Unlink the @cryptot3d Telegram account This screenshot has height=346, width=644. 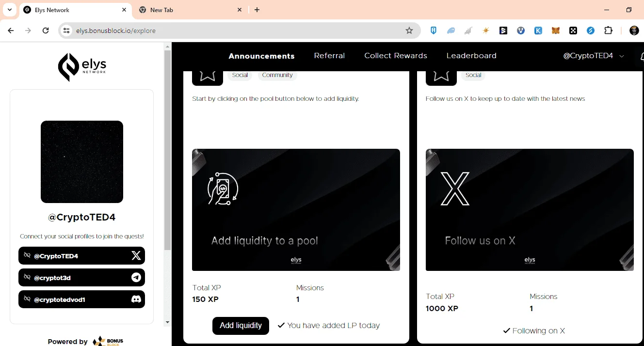click(27, 277)
